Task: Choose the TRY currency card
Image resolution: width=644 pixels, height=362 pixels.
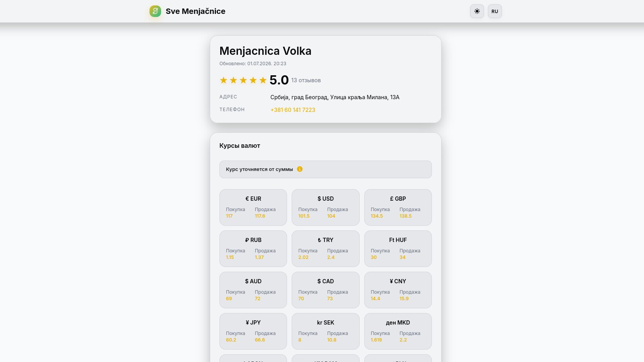Action: point(326,249)
